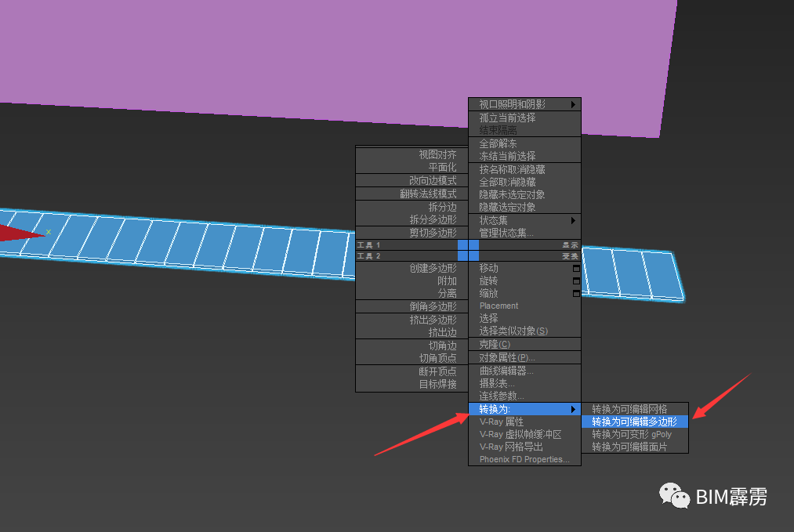
Task: Choose 拆分多边形 command
Action: click(x=412, y=219)
